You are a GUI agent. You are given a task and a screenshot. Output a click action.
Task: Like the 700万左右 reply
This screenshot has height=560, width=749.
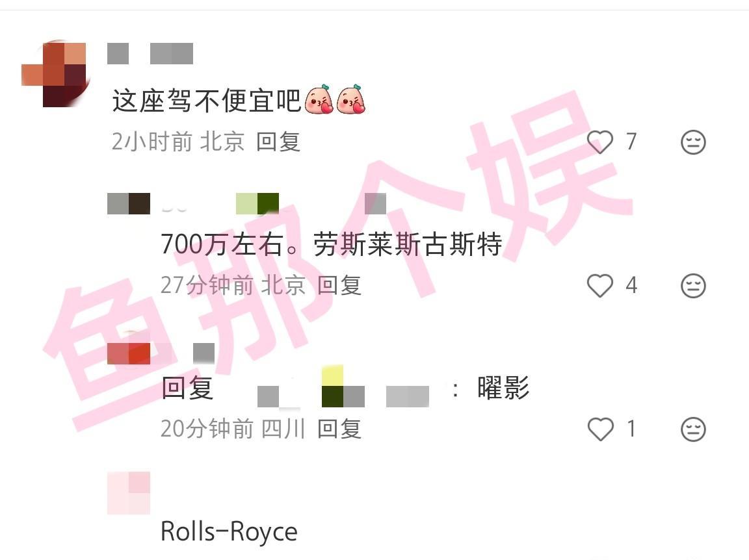(600, 285)
